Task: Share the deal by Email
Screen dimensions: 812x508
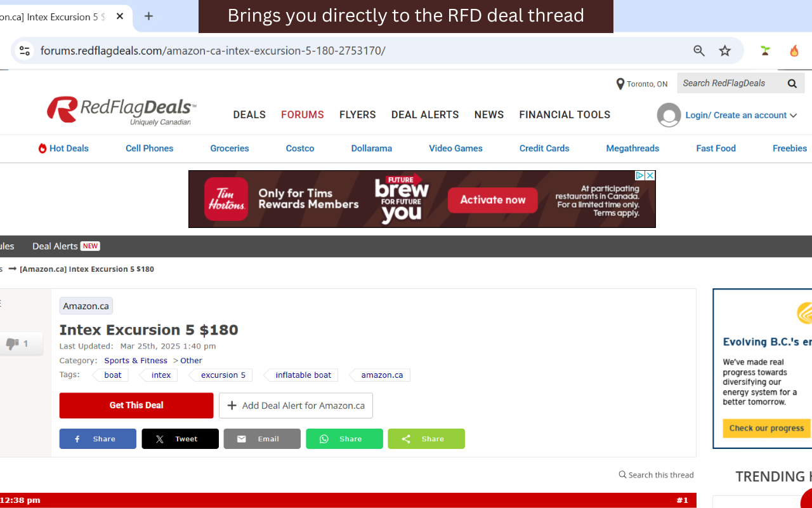Action: [x=262, y=439]
